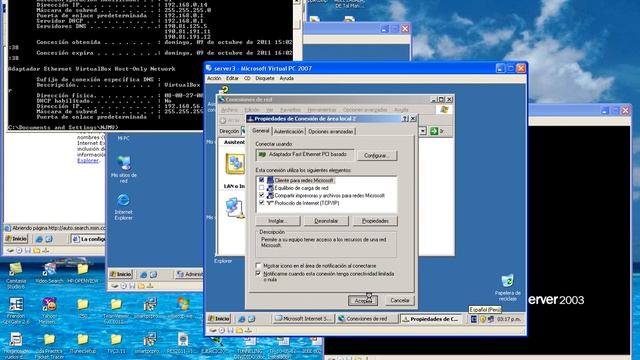This screenshot has width=640, height=360.
Task: Open Mis sitios de red icon in middle VM
Action: (124, 169)
